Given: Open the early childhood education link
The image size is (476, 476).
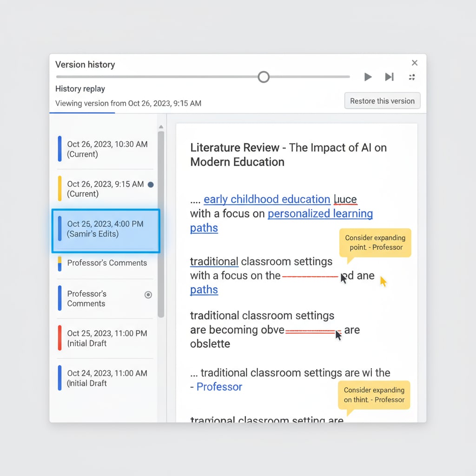Looking at the screenshot, I should (x=267, y=199).
